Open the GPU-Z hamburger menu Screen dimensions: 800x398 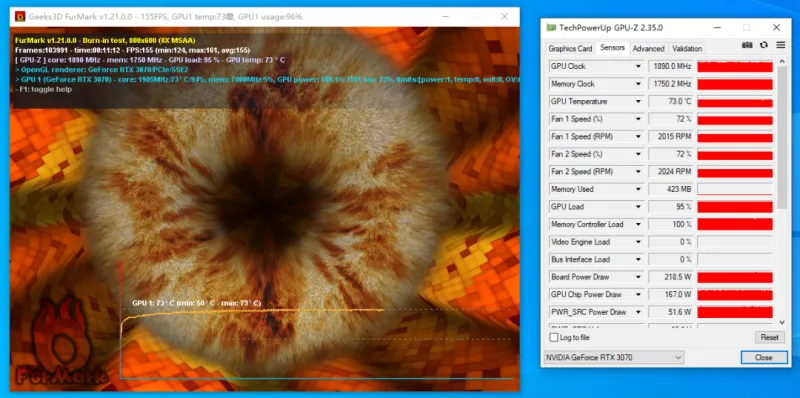point(781,45)
